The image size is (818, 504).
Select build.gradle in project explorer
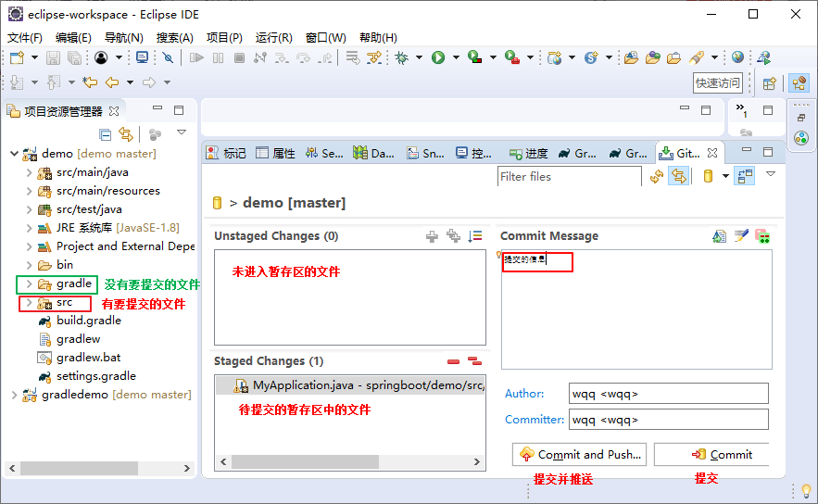point(80,321)
